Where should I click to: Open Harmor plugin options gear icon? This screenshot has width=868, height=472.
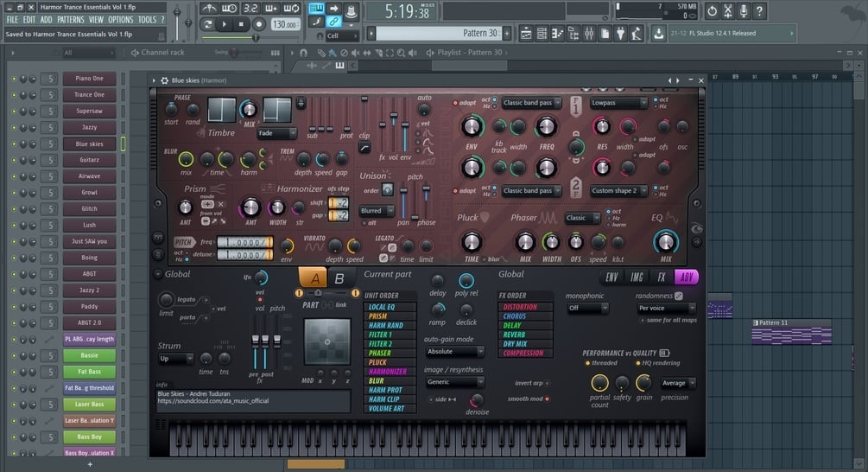164,80
